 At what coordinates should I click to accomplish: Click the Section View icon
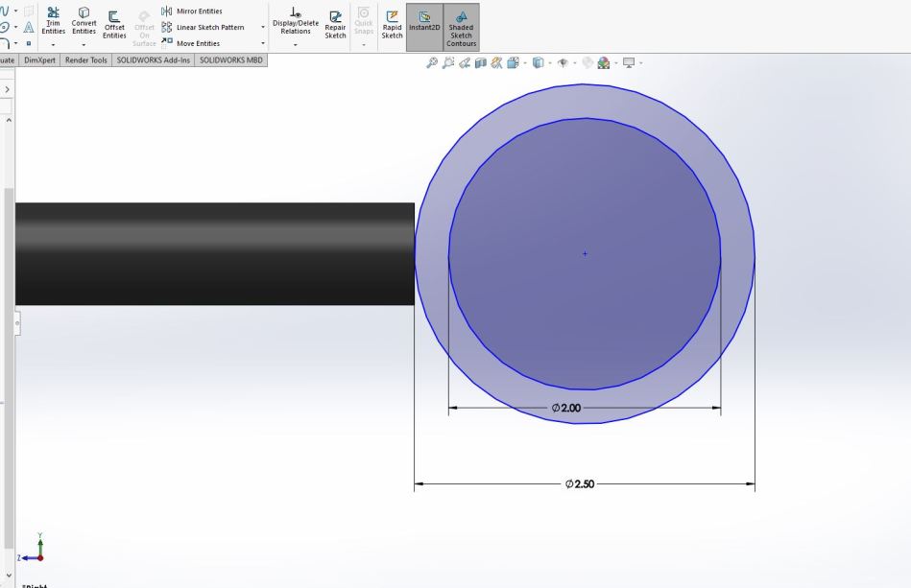tap(480, 63)
